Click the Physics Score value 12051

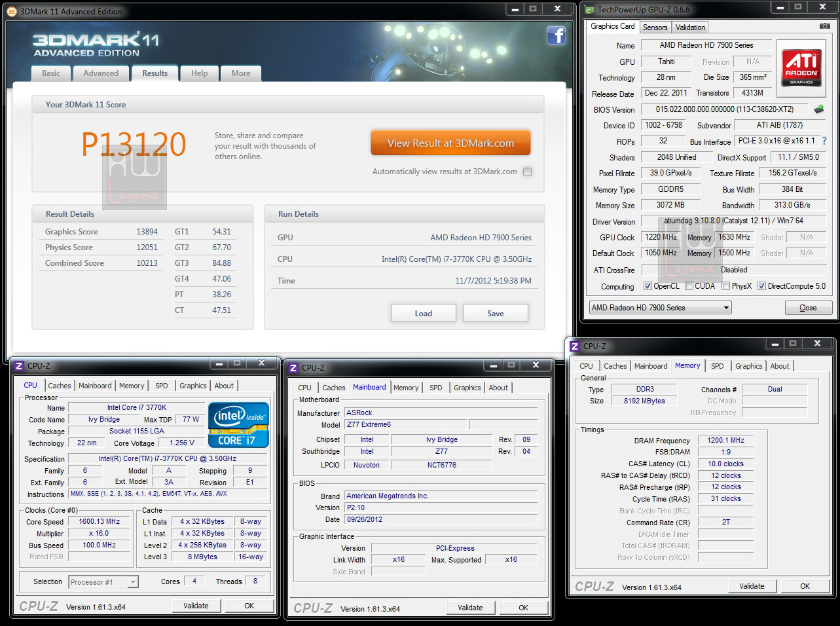pos(147,248)
